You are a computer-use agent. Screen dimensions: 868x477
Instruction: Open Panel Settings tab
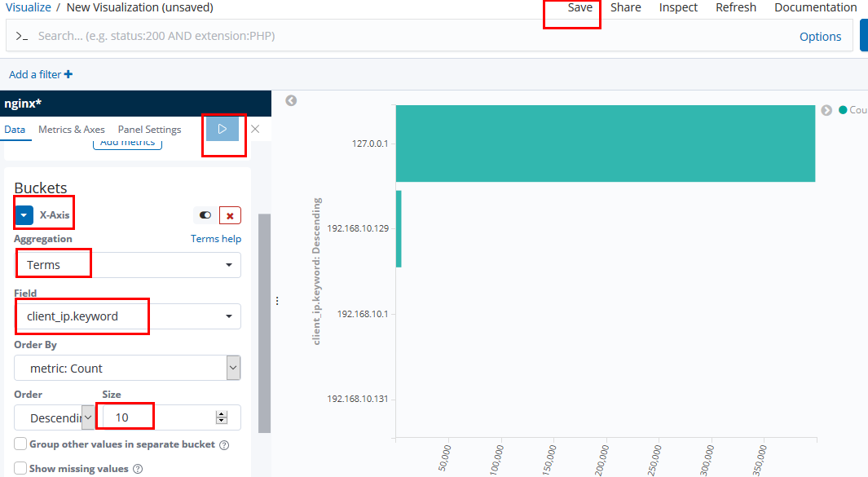pos(149,129)
